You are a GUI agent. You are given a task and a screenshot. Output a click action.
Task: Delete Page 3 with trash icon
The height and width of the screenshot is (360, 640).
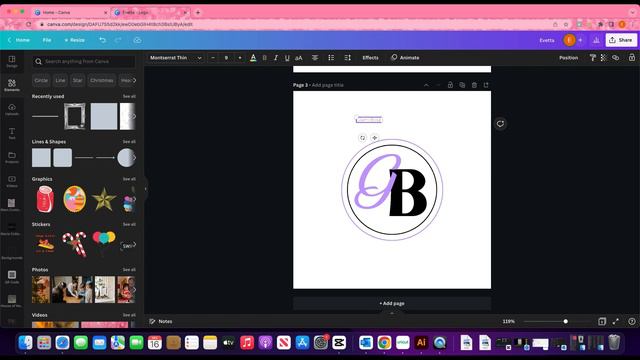tap(474, 85)
